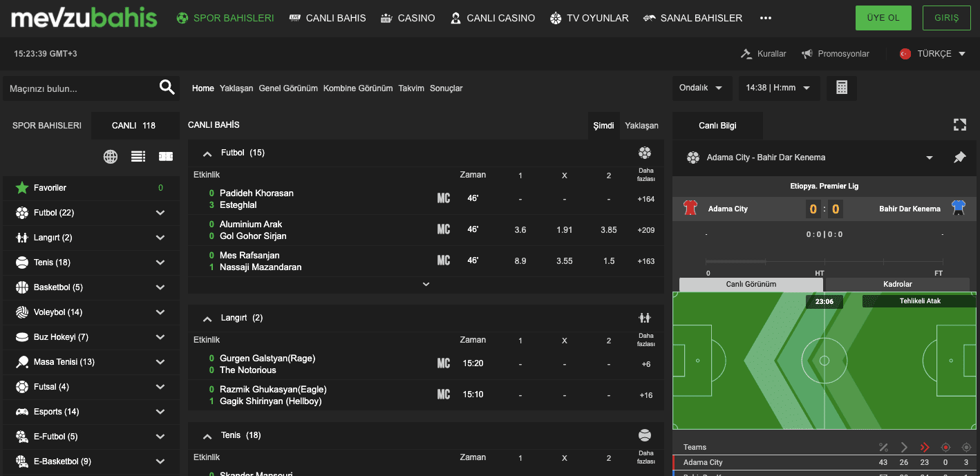
Task: Collapse the Tenis (18) live section
Action: pos(207,436)
